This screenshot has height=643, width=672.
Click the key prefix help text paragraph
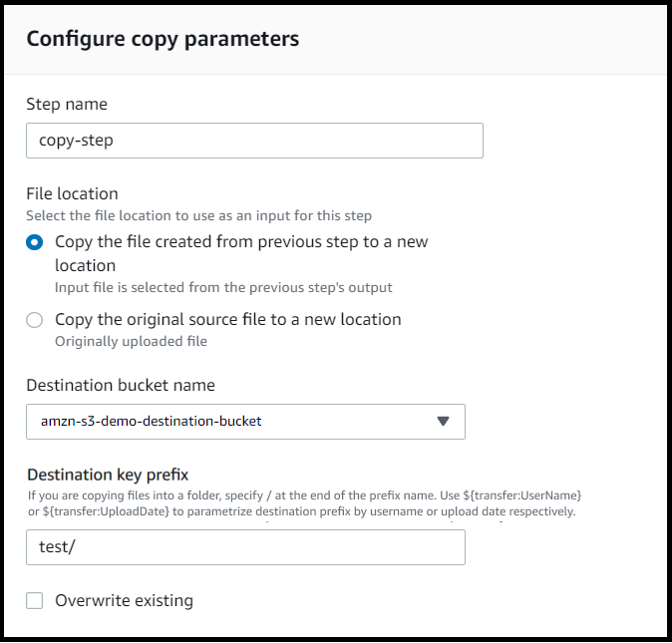[304, 502]
